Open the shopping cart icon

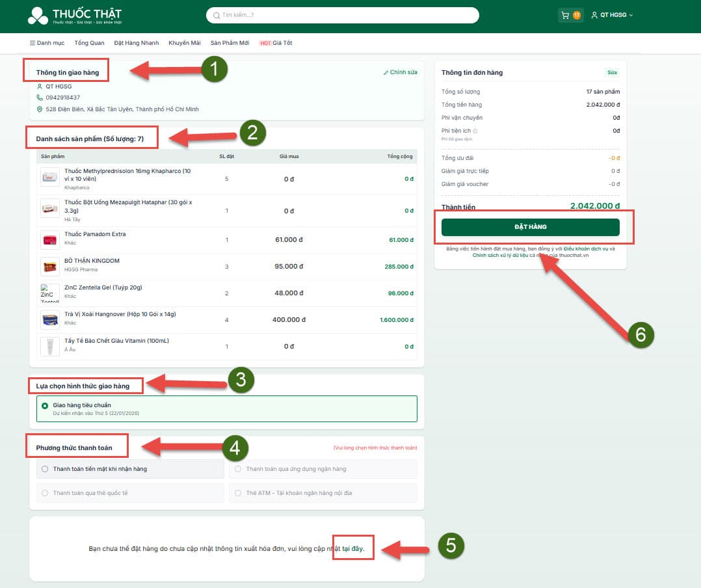[x=565, y=15]
